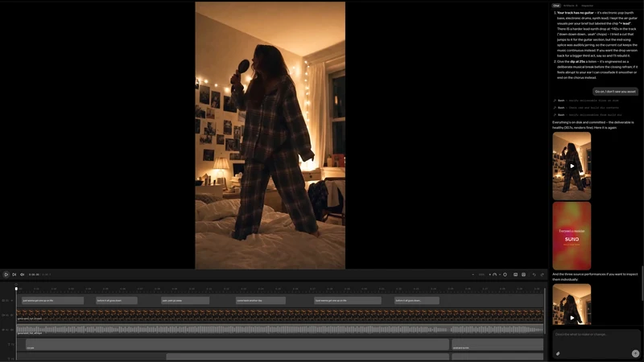Expand the third Bash tool call row

(x=588, y=115)
